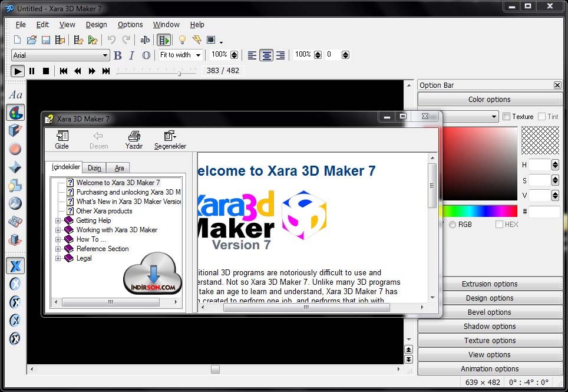Screen dimensions: 568x392
Task: Click the Open file folder icon
Action: (31, 40)
